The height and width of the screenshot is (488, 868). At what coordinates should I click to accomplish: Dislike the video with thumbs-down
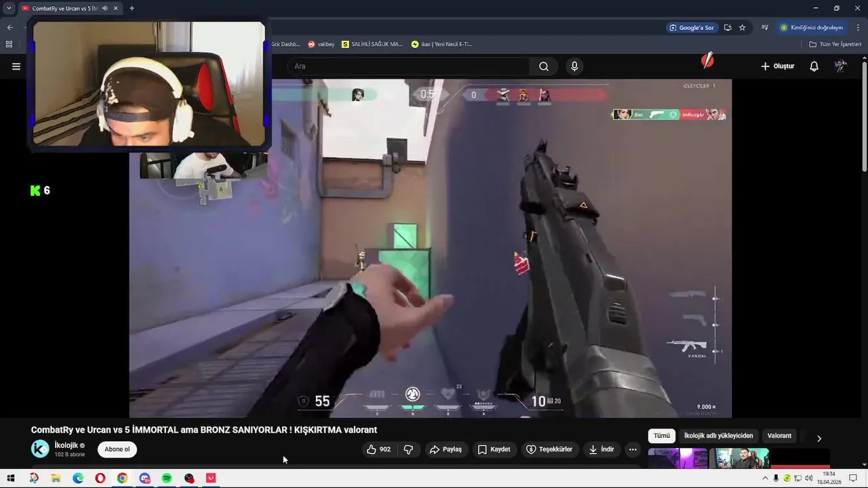(x=408, y=449)
